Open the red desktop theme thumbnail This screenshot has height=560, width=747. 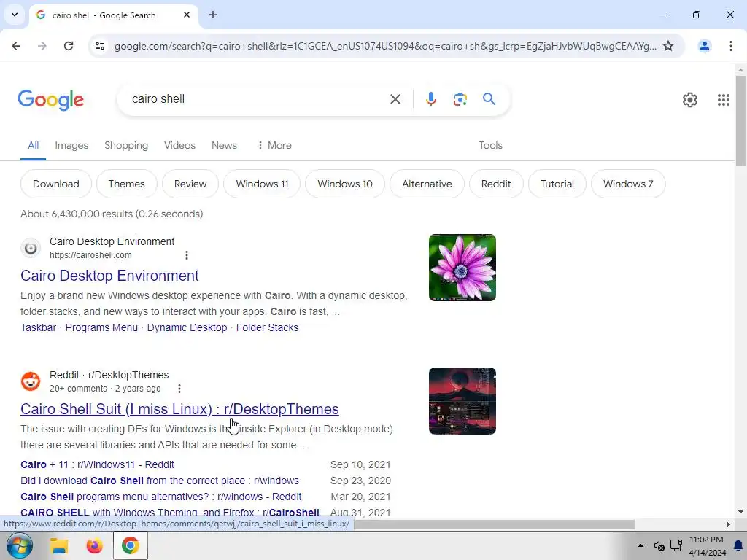tap(462, 401)
